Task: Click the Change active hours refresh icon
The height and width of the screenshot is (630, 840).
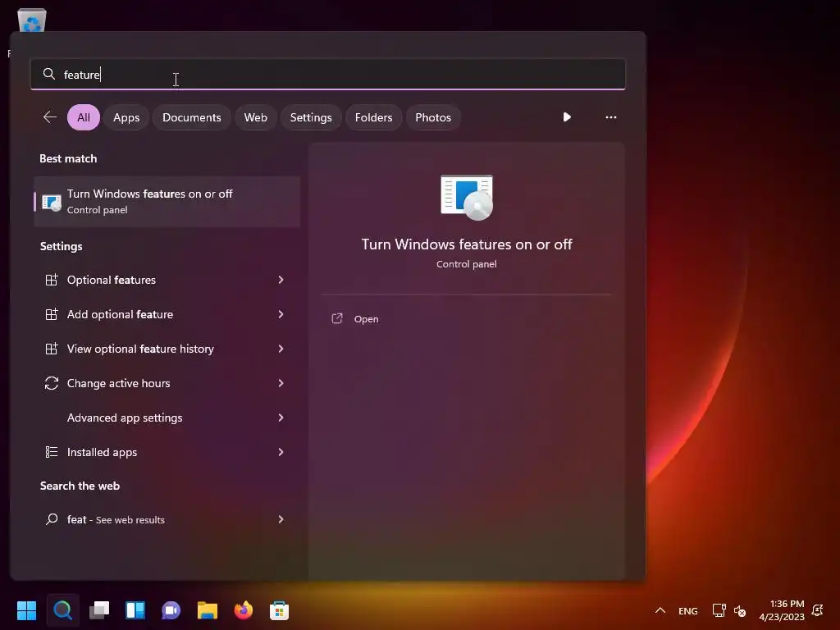Action: 52,383
